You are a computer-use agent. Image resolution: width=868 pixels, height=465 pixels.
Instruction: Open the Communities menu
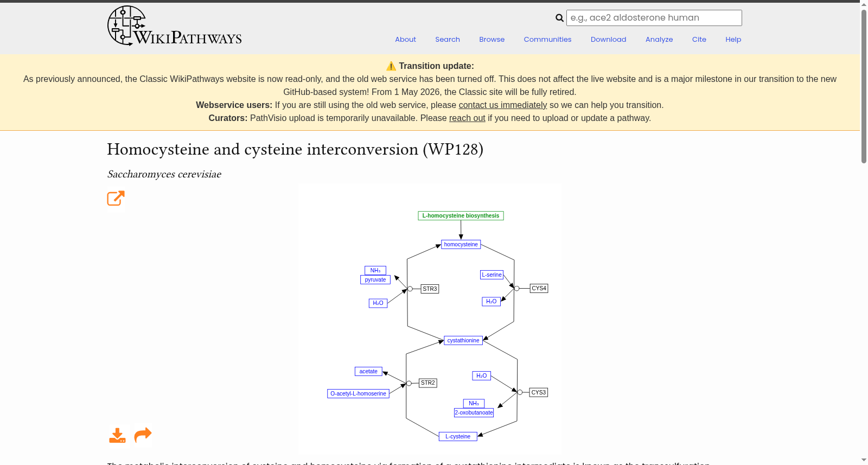click(x=547, y=40)
